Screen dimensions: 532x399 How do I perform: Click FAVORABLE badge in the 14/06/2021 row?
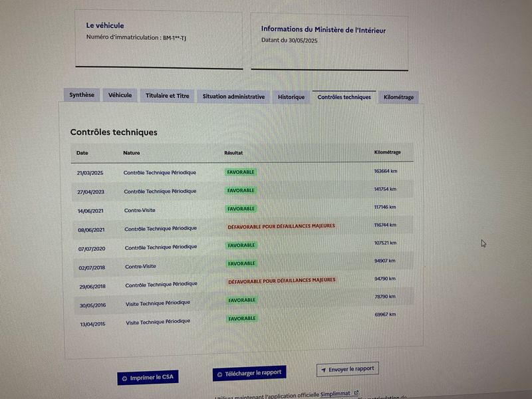pyautogui.click(x=241, y=209)
